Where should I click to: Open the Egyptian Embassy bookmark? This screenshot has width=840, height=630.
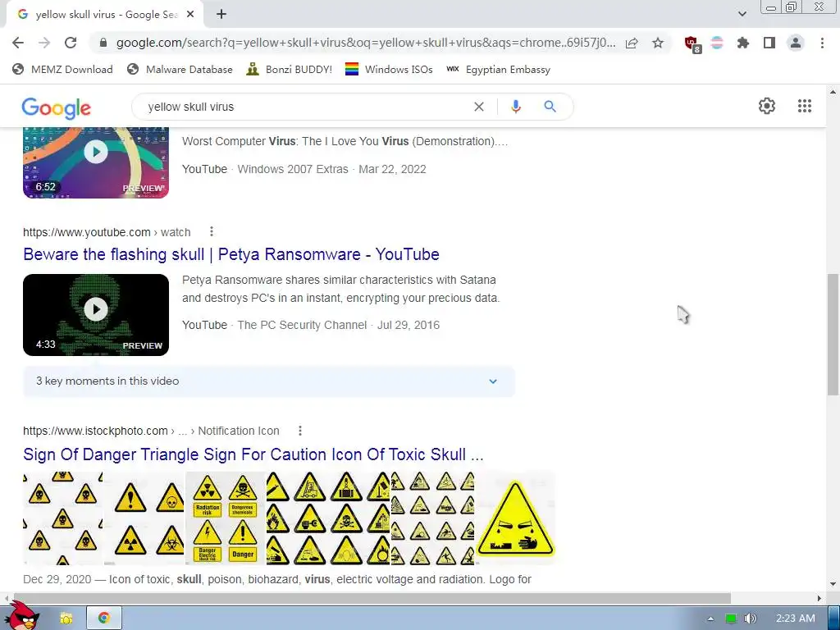pos(498,69)
